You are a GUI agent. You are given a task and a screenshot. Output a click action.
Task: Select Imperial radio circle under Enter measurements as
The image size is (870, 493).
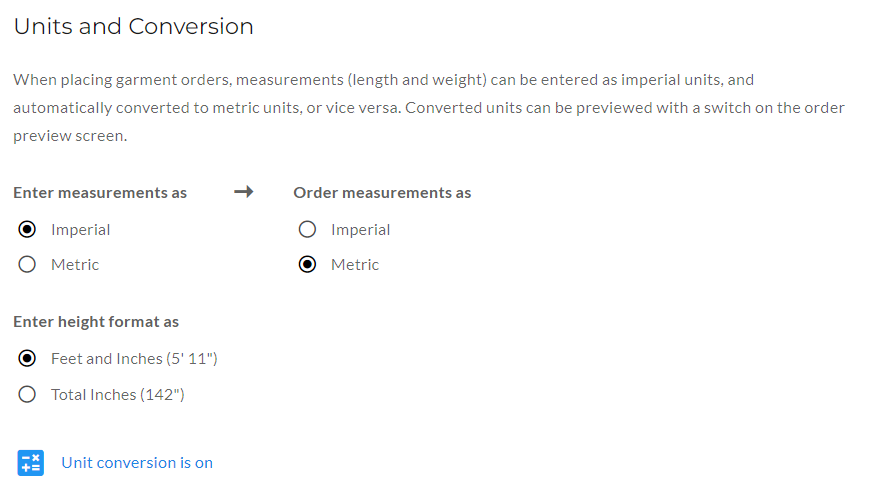pyautogui.click(x=27, y=230)
